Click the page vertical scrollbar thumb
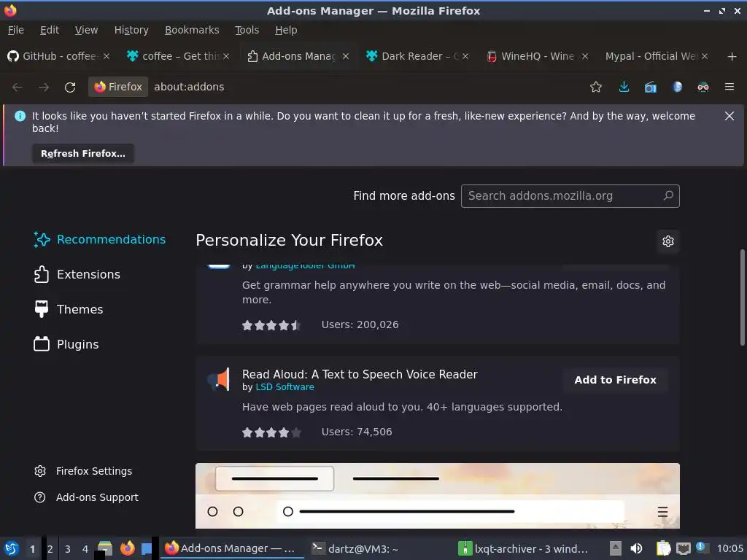 click(742, 297)
